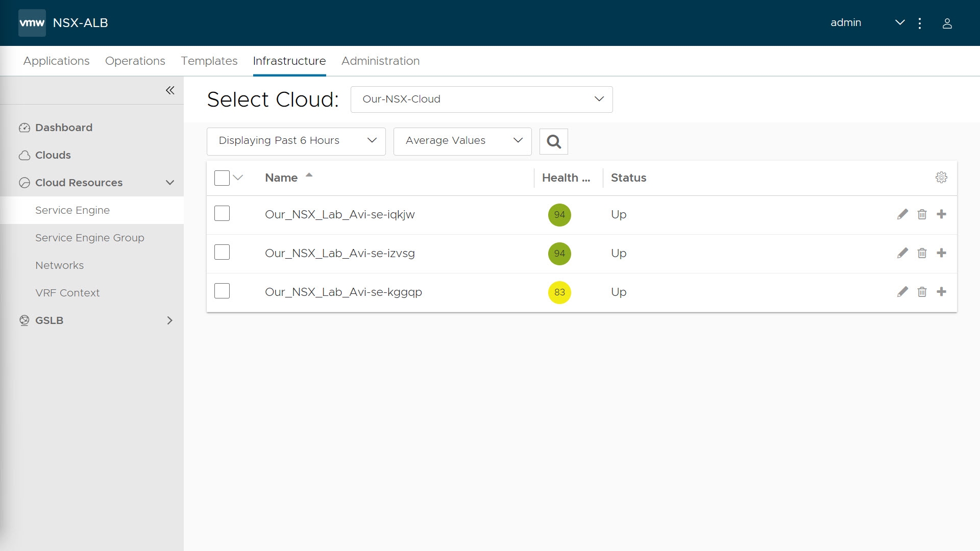Switch to the Administration tab

click(380, 61)
